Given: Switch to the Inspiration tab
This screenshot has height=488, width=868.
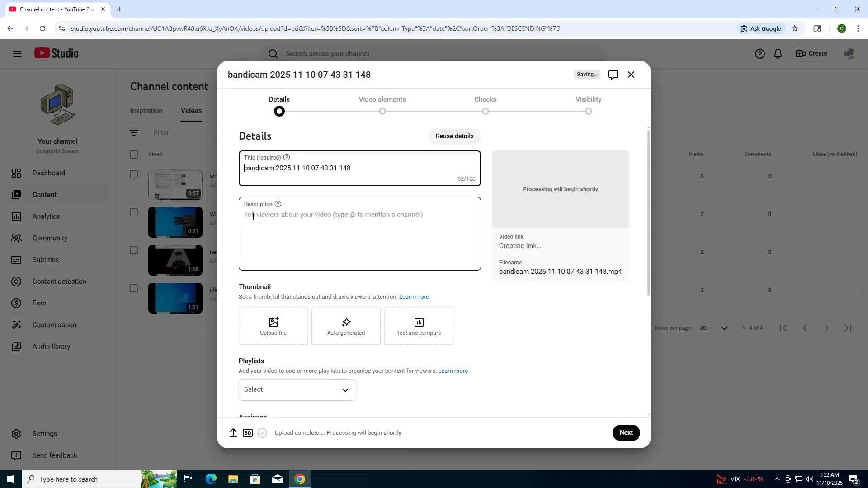Looking at the screenshot, I should tap(146, 111).
